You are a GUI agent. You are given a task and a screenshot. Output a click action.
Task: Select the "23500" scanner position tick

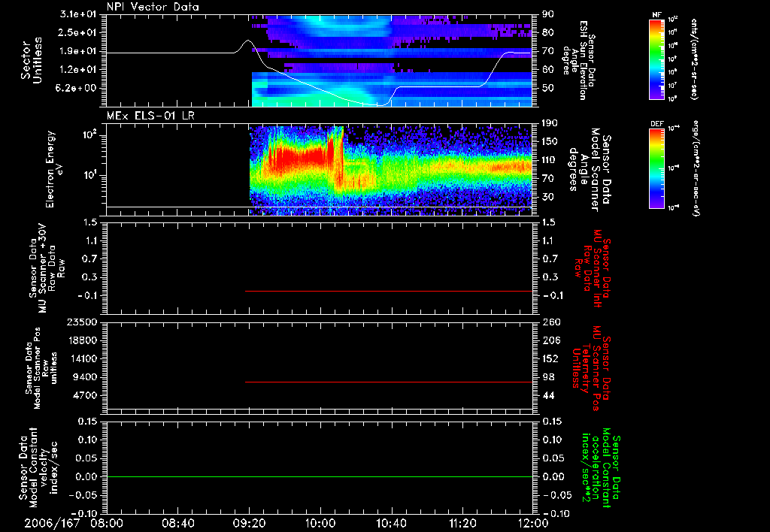[x=82, y=322]
